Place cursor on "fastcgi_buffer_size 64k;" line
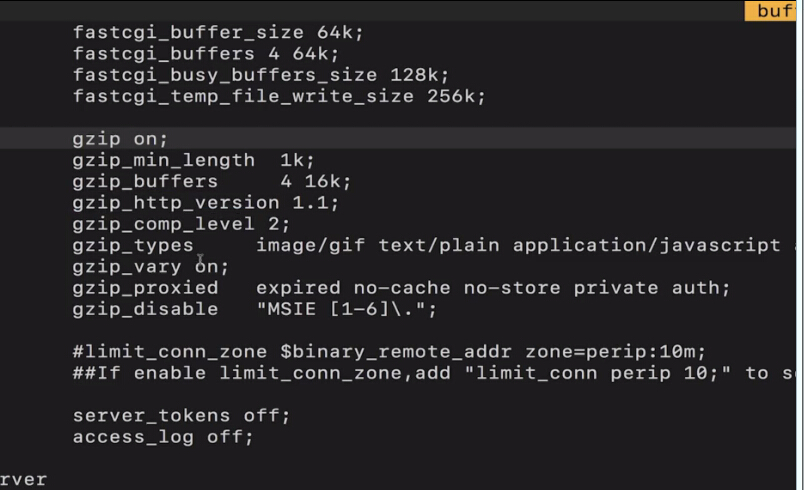The height and width of the screenshot is (490, 804). point(218,32)
